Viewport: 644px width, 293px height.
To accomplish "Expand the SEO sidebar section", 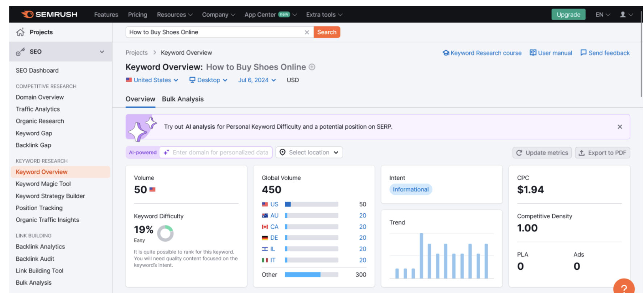I will (102, 52).
